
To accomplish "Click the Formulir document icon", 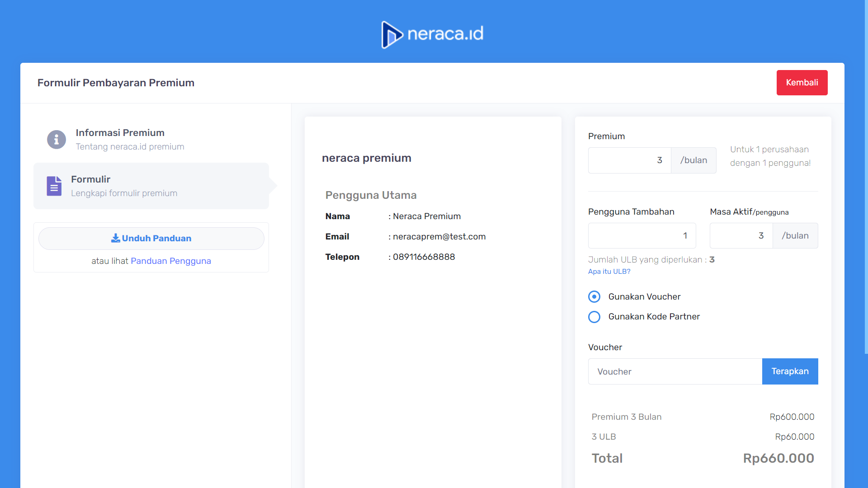I will click(x=54, y=186).
